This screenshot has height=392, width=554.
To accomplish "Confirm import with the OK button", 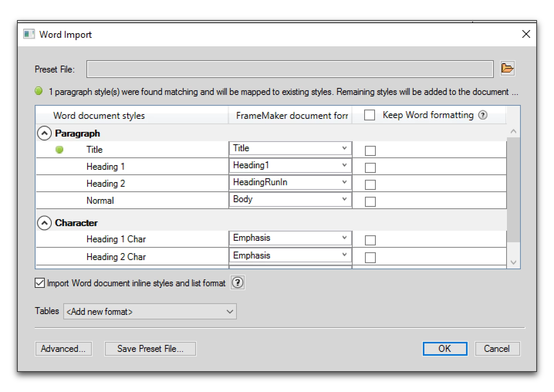I will (x=445, y=348).
